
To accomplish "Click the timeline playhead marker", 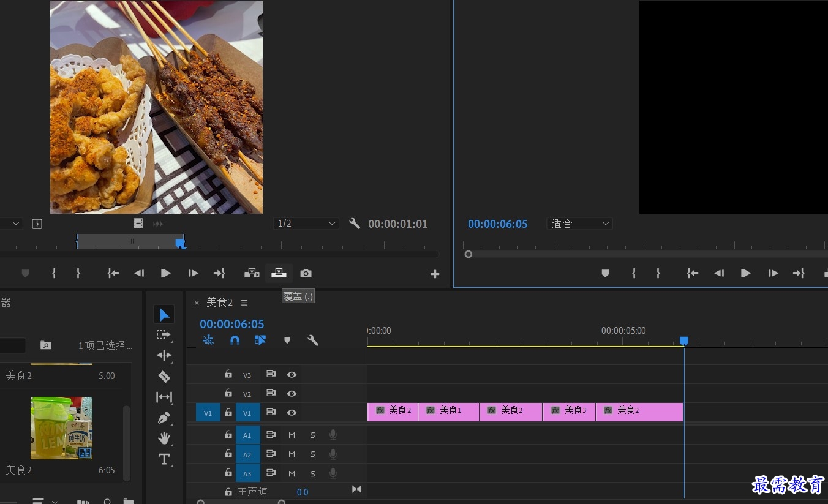I will point(684,340).
